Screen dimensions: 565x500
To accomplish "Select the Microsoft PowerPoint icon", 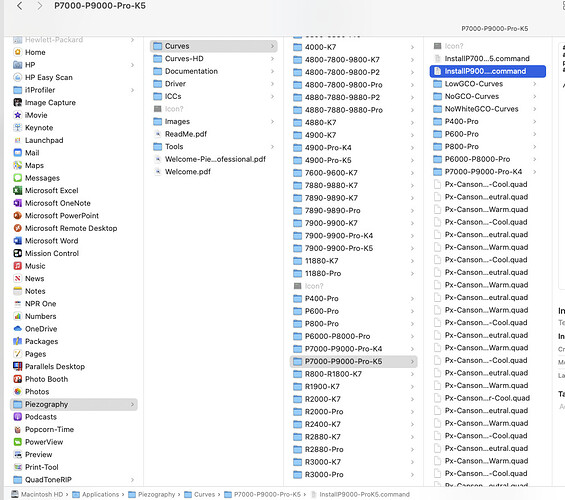I will click(17, 216).
